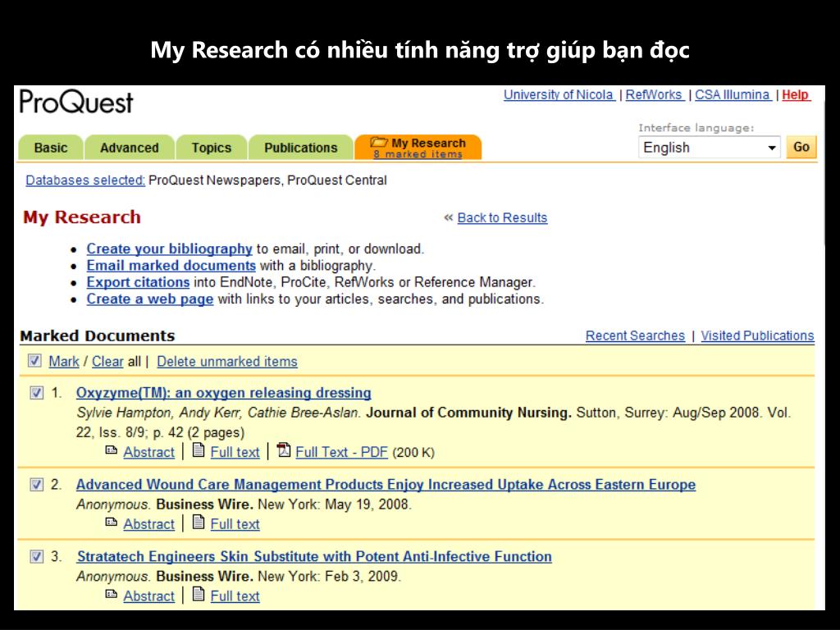Click the 'Journal of Community Nursing.' text
This screenshot has height=630, width=840.
[468, 413]
